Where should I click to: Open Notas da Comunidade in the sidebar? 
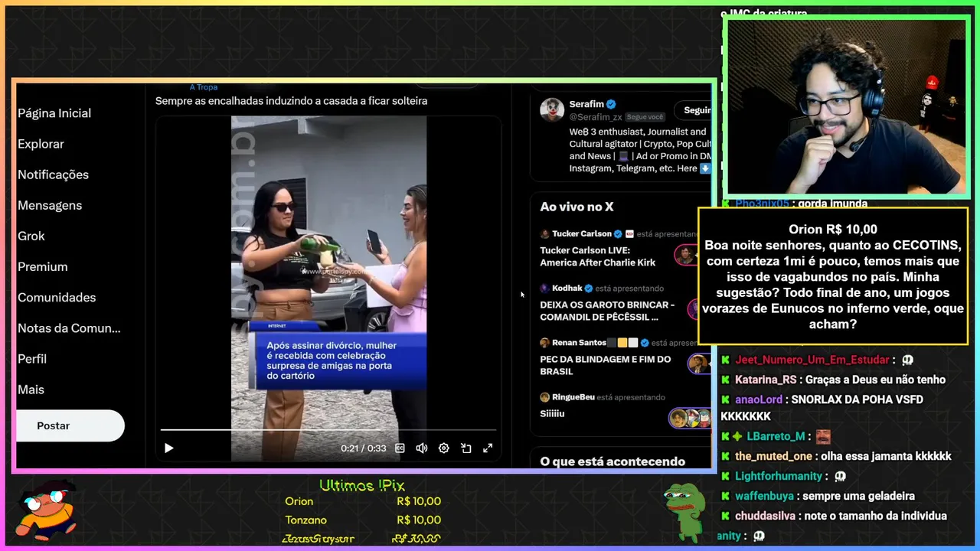tap(69, 328)
